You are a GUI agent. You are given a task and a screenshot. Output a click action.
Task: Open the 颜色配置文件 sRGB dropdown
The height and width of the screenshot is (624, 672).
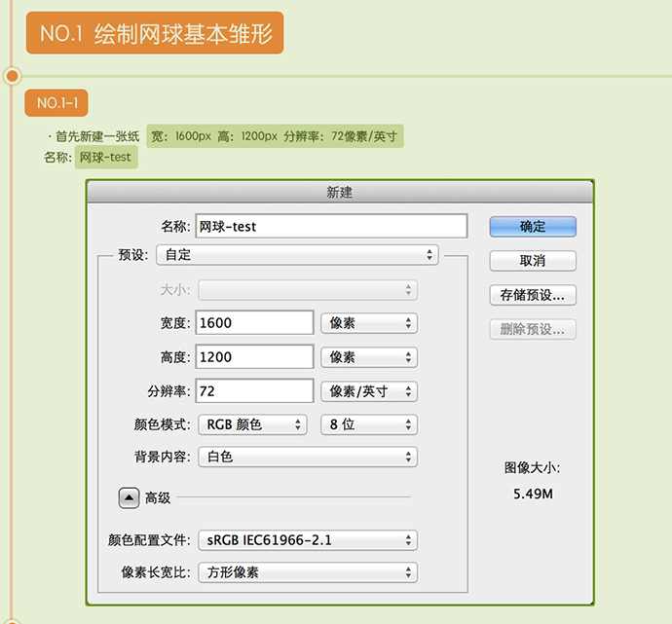pos(307,540)
